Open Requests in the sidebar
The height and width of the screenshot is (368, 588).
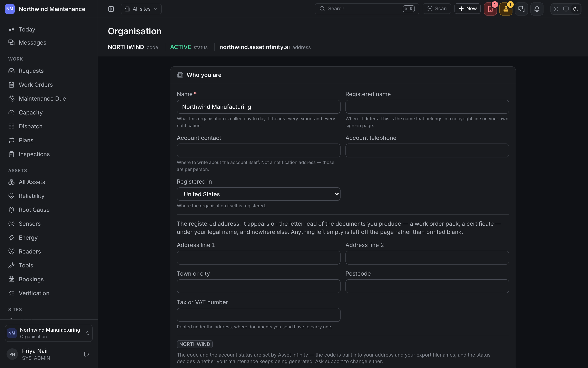(x=49, y=71)
